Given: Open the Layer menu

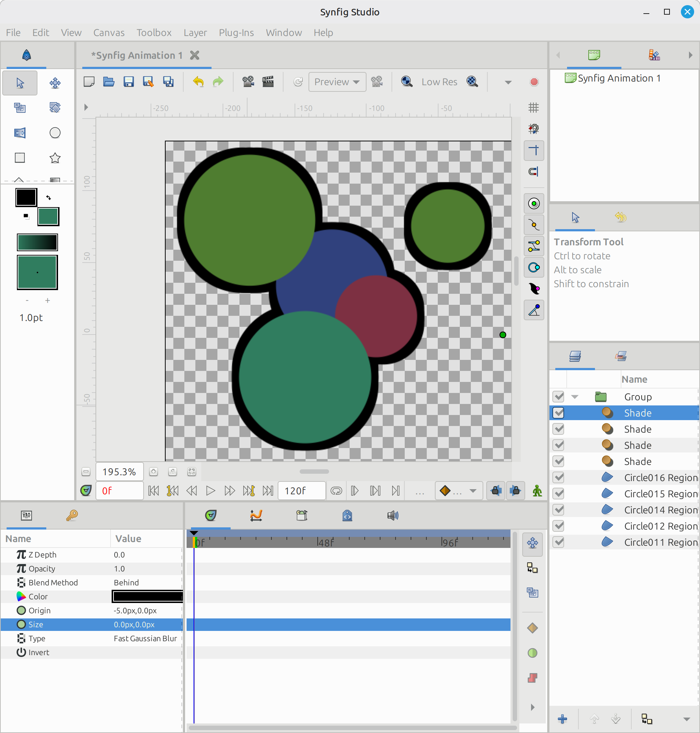Looking at the screenshot, I should [195, 33].
